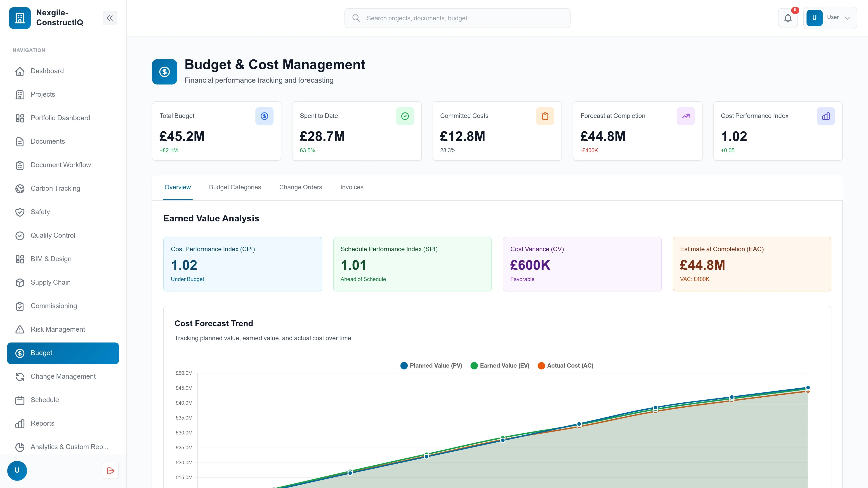Select the Change Orders tab
The height and width of the screenshot is (488, 868).
[x=301, y=187]
